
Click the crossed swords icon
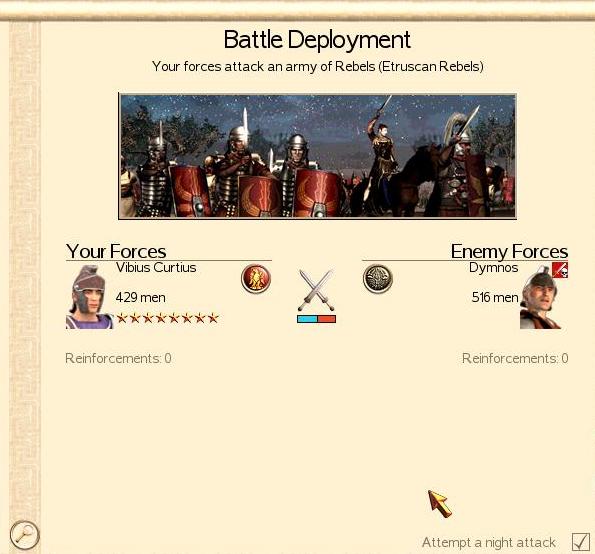pos(316,290)
